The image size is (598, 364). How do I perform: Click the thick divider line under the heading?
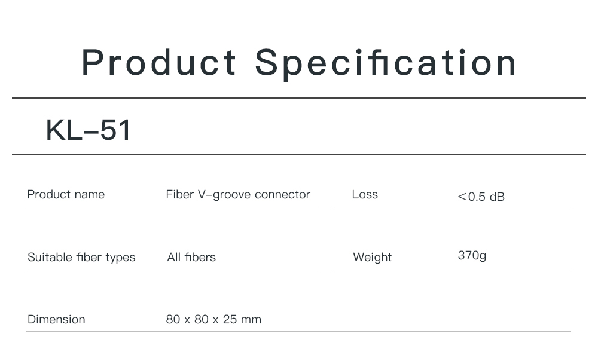pos(299,98)
